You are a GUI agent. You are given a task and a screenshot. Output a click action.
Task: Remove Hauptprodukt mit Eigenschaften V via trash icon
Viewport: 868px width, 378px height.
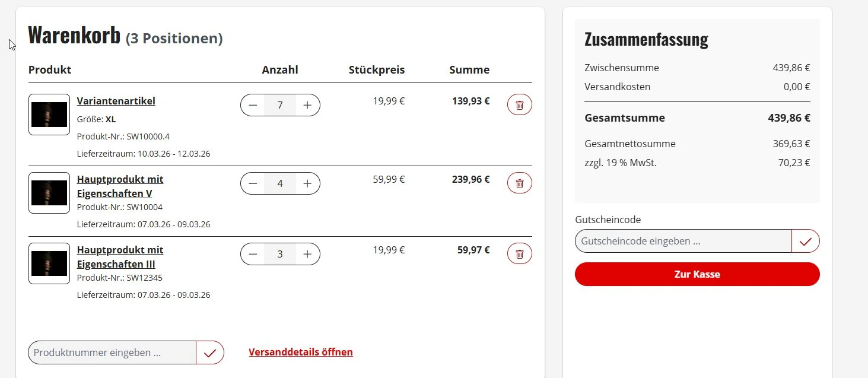pyautogui.click(x=519, y=183)
